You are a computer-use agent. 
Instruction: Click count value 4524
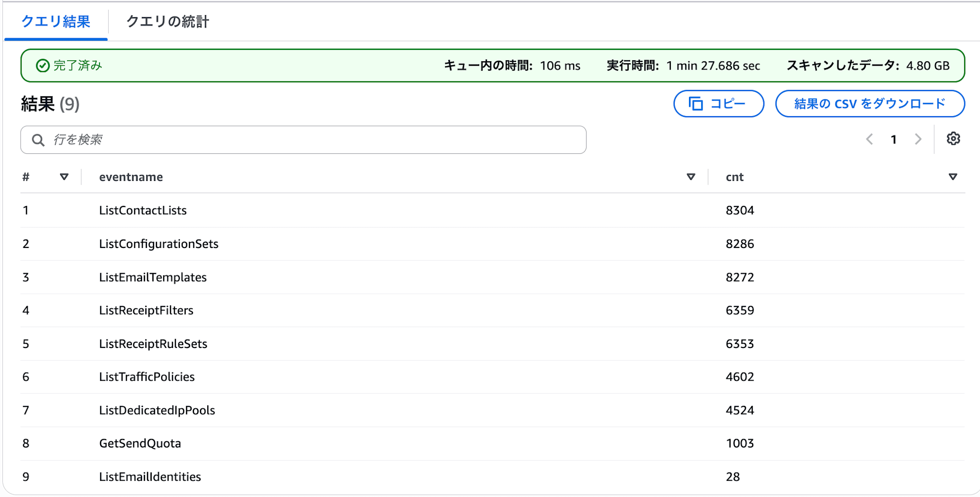click(x=740, y=410)
